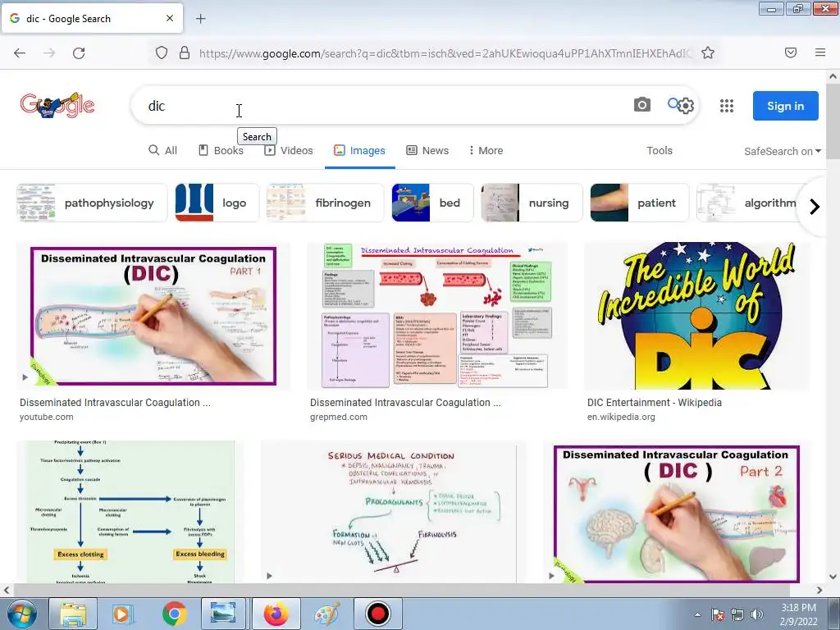Screen dimensions: 840x630
Task: Open the Save to Pocket icon
Action: [791, 52]
